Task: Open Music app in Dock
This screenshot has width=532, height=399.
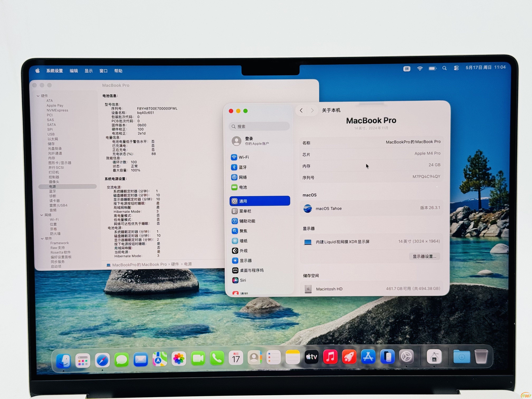Action: pos(330,356)
